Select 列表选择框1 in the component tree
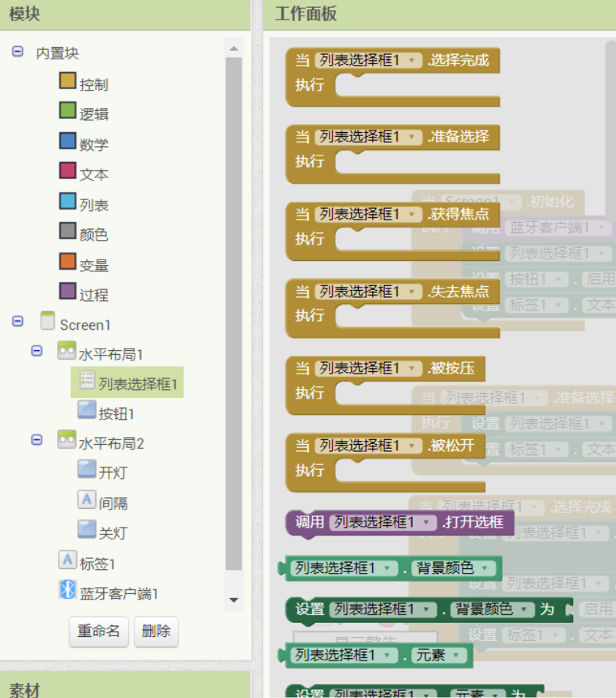616x698 pixels. [x=138, y=383]
